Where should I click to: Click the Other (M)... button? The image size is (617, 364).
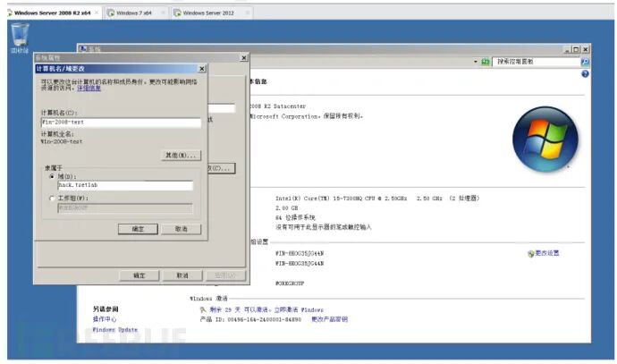coord(181,156)
